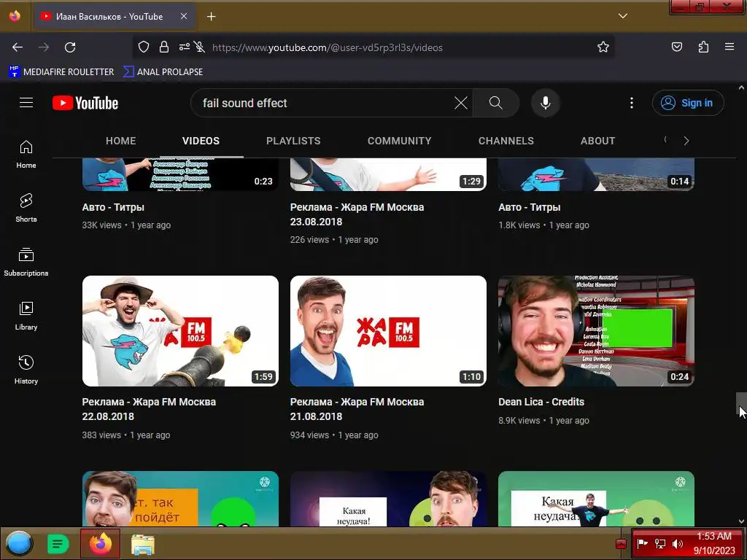The height and width of the screenshot is (560, 747).
Task: Open History in the sidebar
Action: (26, 370)
